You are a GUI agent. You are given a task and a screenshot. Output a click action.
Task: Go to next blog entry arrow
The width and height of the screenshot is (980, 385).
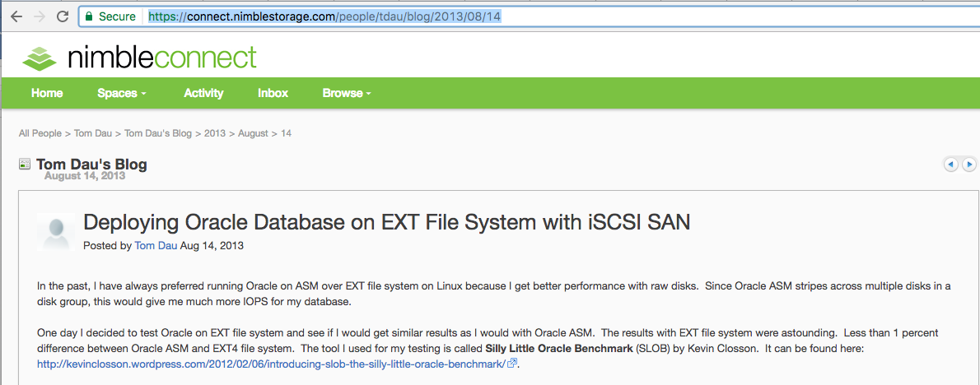[x=969, y=165]
